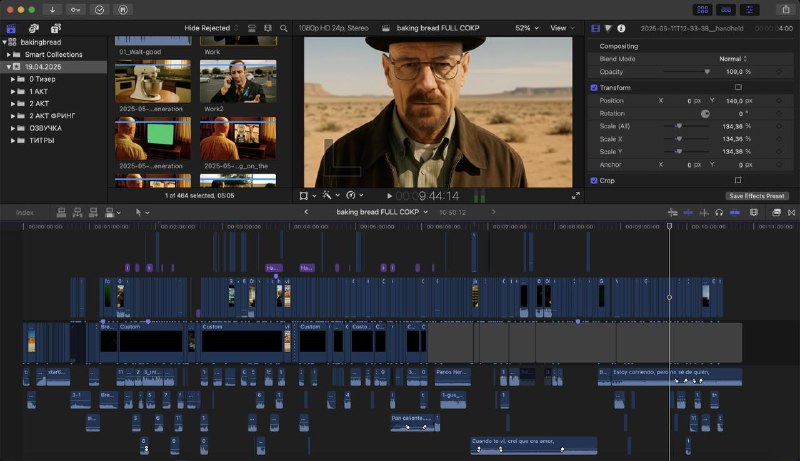Go forward in timeline history arrow
Screen dimensions: 800x461
pyautogui.click(x=493, y=212)
